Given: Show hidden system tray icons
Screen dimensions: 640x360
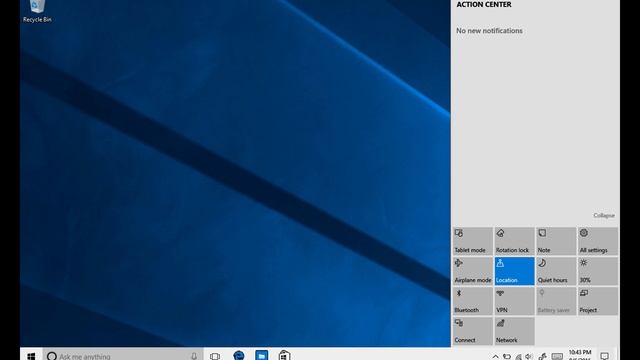Looking at the screenshot, I should point(495,356).
